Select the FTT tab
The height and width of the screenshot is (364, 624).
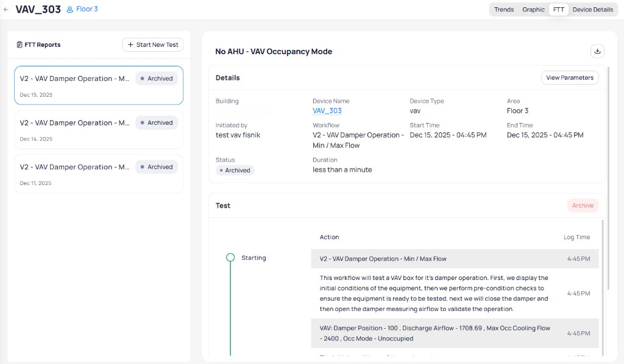[558, 10]
